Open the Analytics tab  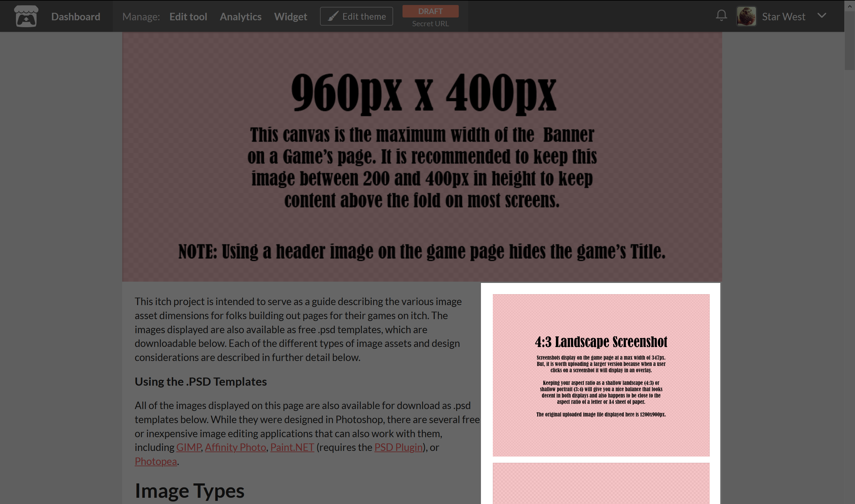coord(241,16)
